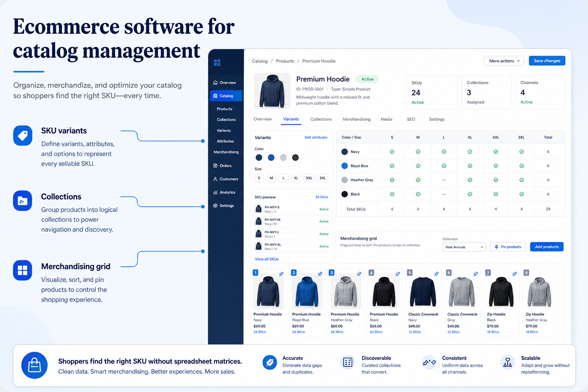Click the PH-NVY-S hoodie thumbnail icon
The height and width of the screenshot is (392, 588).
(258, 209)
